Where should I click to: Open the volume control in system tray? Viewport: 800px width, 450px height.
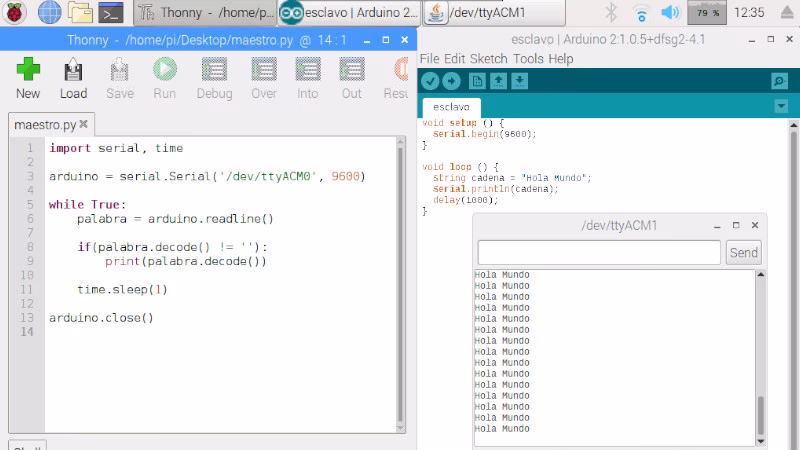click(670, 12)
